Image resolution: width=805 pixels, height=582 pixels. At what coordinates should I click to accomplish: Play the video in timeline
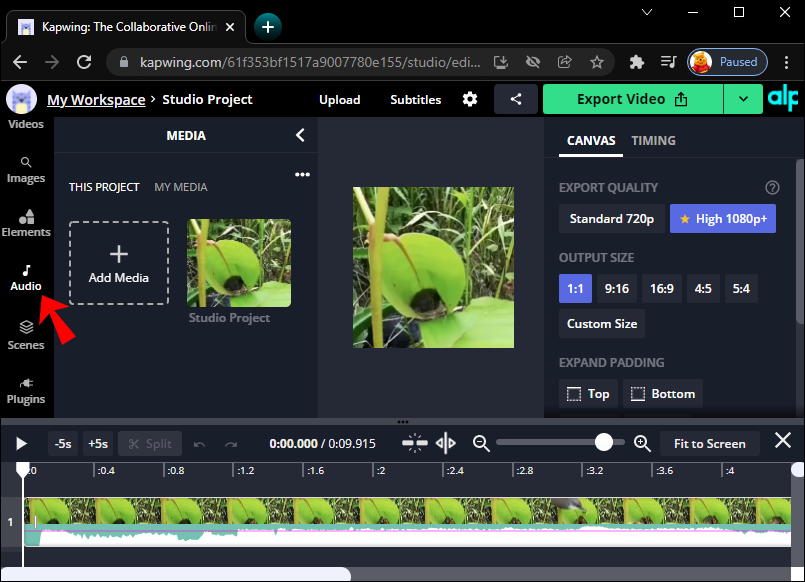[x=21, y=443]
